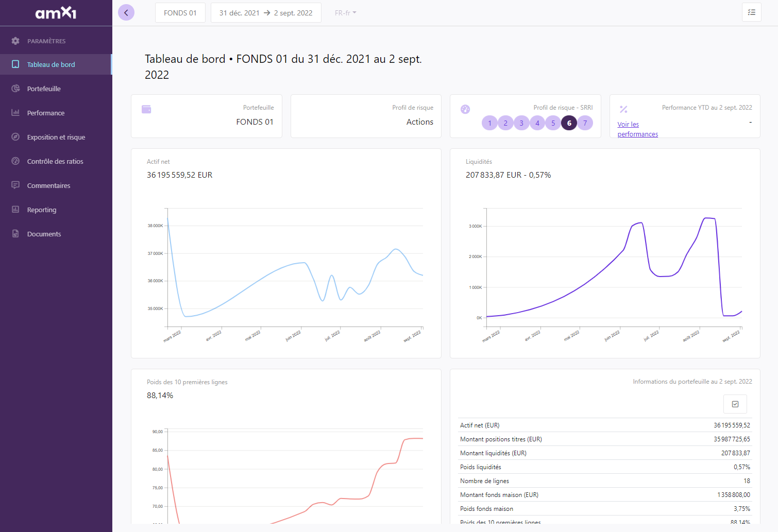Expand the FR-fr language dropdown
778x532 pixels.
[x=345, y=13]
